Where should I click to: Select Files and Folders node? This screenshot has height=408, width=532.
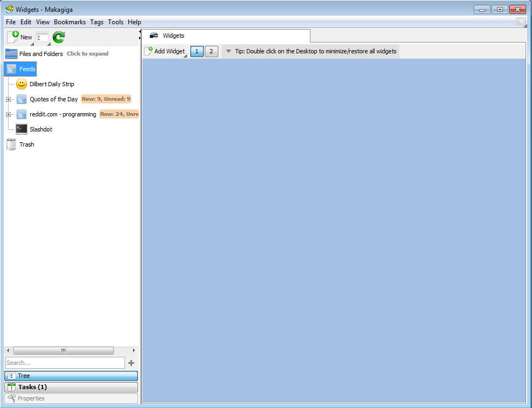click(41, 54)
